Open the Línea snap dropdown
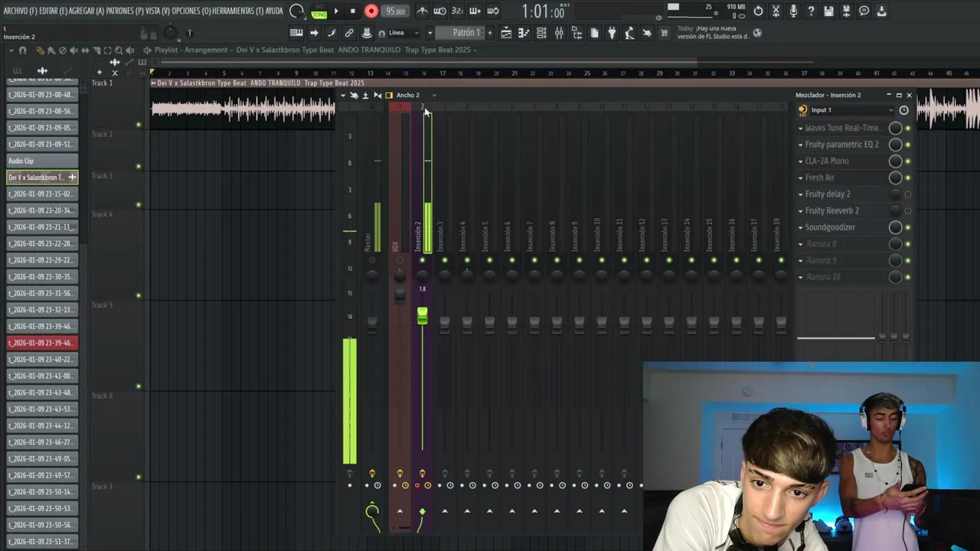The image size is (980, 551). pos(403,33)
